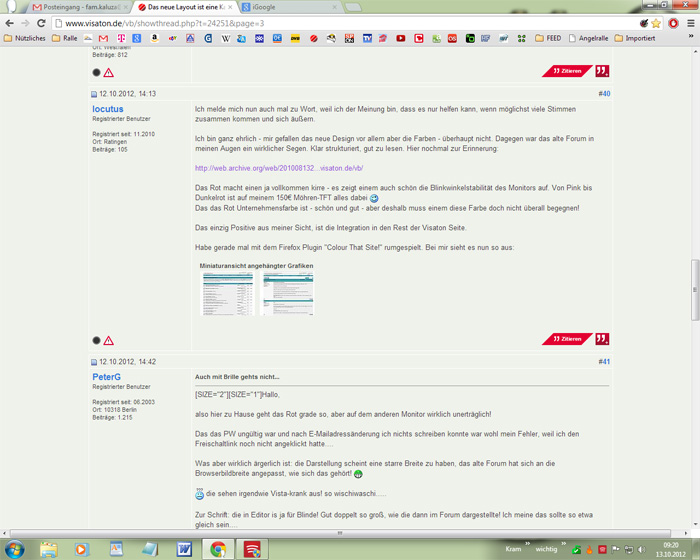Open the yellow DVB bookmark icon

point(295,38)
